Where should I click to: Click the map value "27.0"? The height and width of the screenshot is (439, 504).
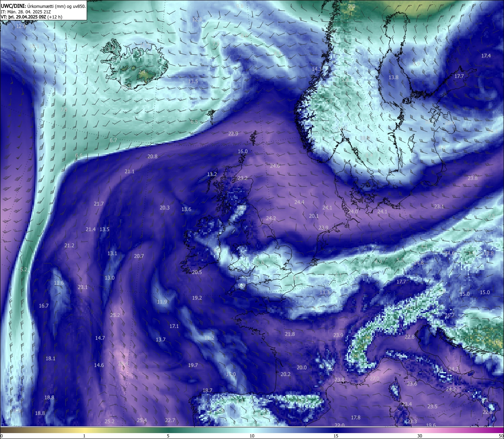point(374,379)
